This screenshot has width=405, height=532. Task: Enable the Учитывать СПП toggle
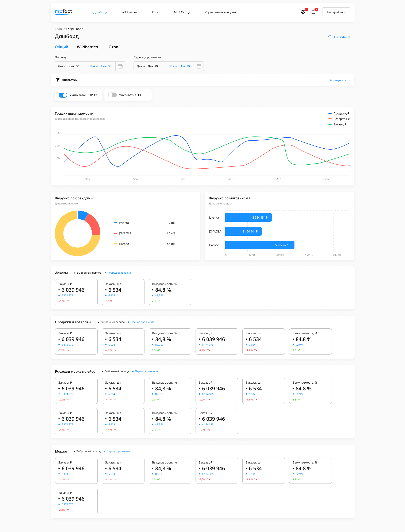[x=112, y=95]
